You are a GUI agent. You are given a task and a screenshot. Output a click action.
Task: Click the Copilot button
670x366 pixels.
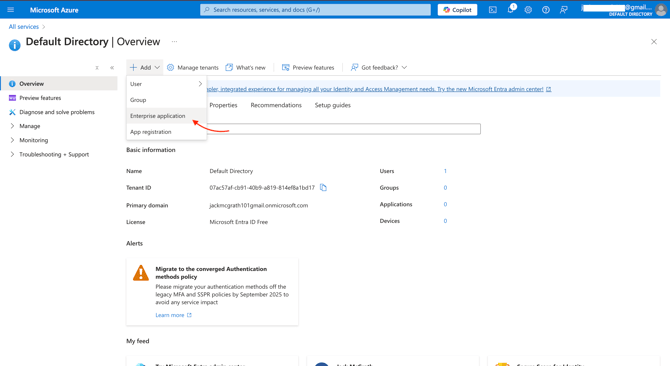pos(457,10)
